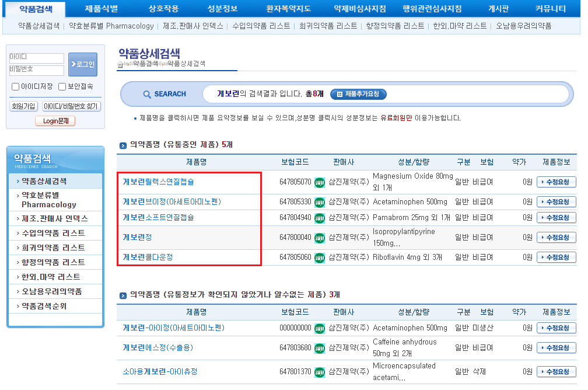Open 제조.판매사 인덱스 in left sidebar
The image size is (588, 390).
(x=55, y=218)
